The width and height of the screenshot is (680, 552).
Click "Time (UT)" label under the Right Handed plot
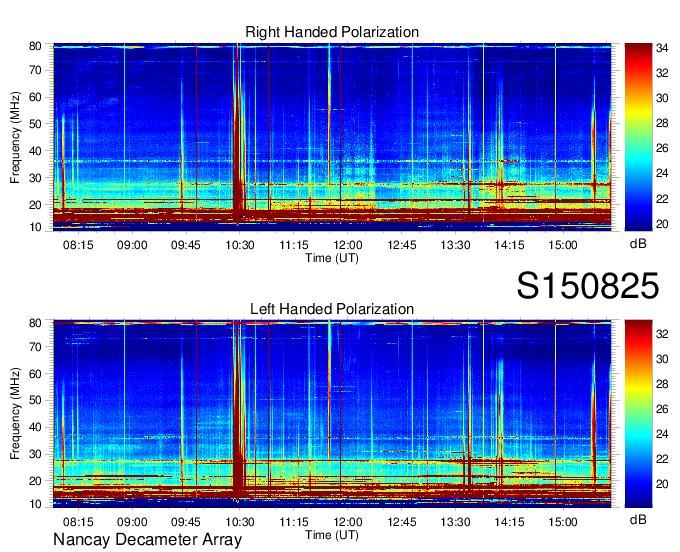[x=332, y=258]
